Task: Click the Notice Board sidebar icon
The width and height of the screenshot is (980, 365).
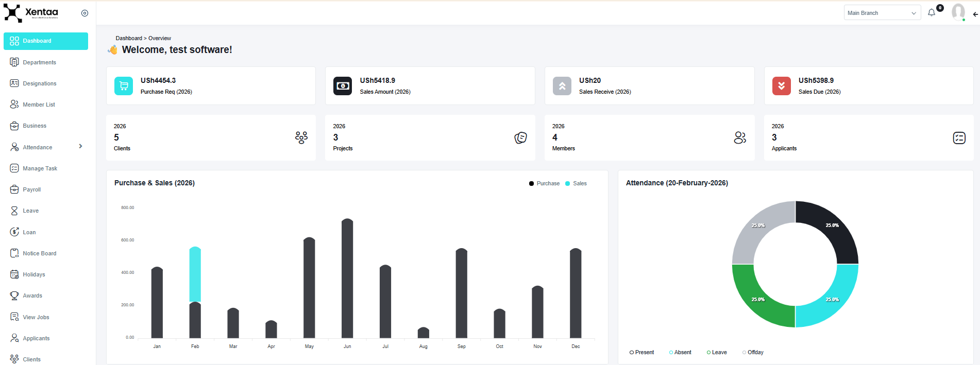Action: [14, 253]
